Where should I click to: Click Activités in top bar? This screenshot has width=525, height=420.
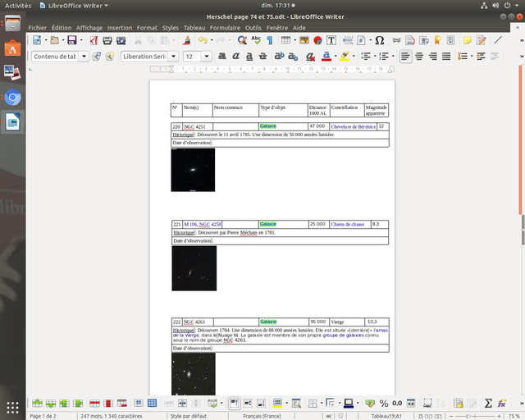click(18, 6)
